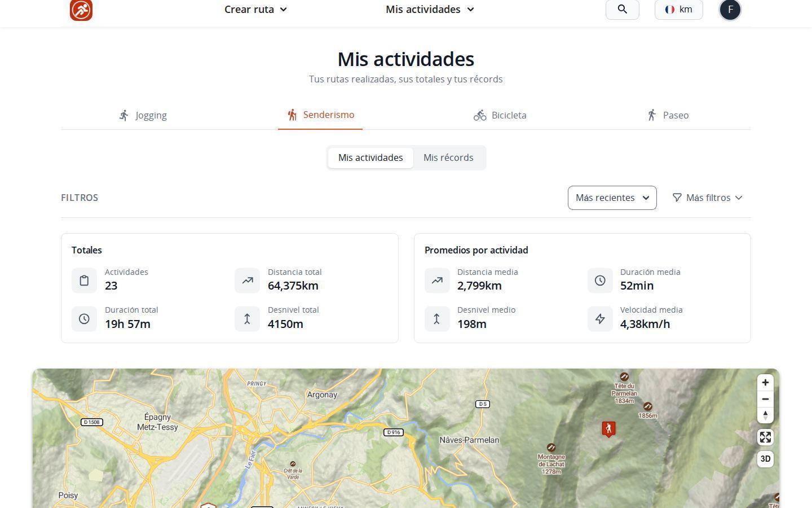
Task: Reset map compass orientation
Action: tap(765, 415)
